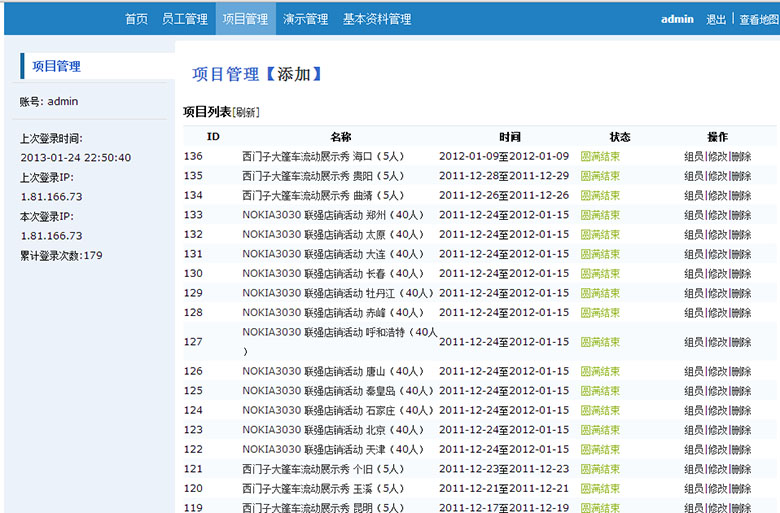This screenshot has height=513, width=780.
Task: View 组员 of project 132
Action: point(694,234)
